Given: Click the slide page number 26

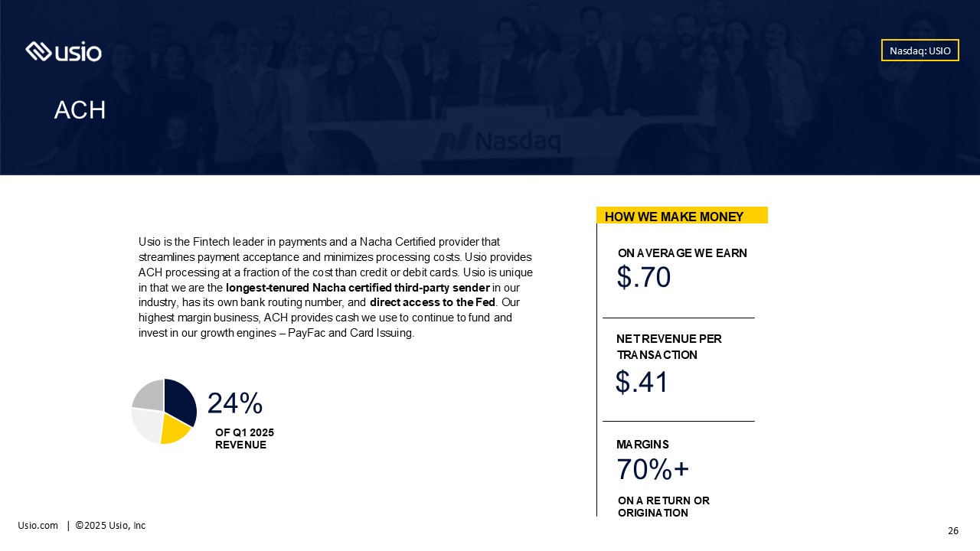Looking at the screenshot, I should point(953,531).
